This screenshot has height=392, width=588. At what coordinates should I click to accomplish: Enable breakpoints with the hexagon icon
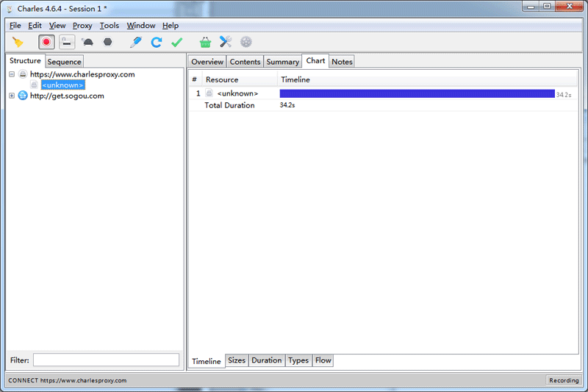107,42
